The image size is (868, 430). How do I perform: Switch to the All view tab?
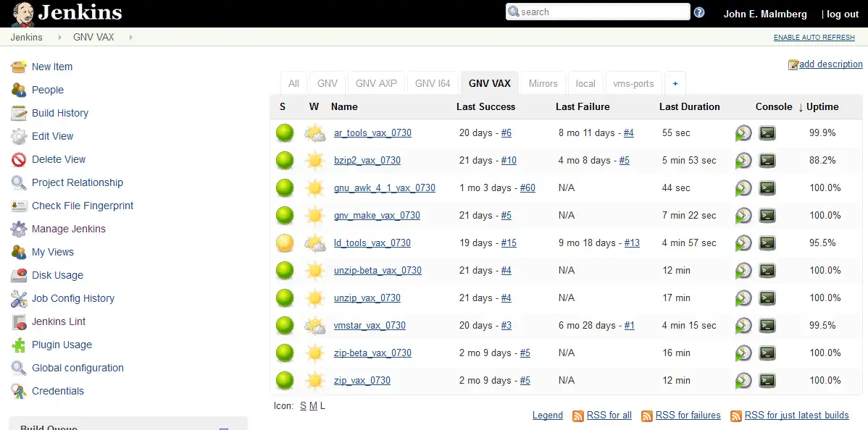(x=293, y=83)
